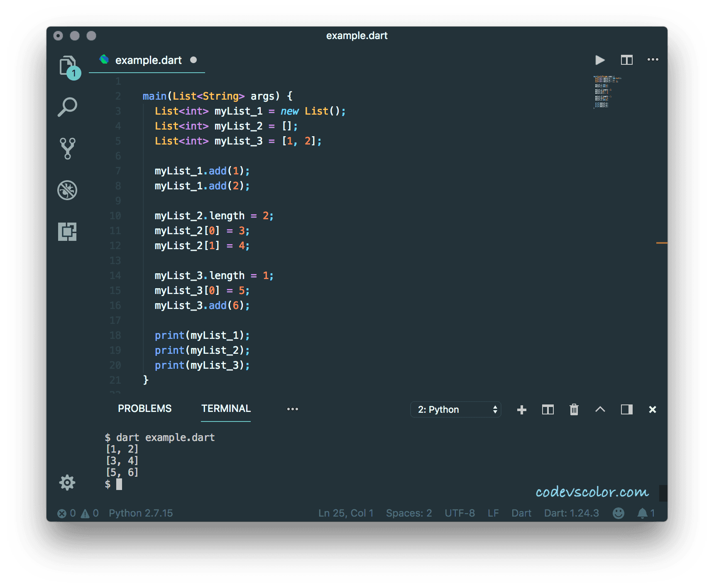Open editor More Actions ellipsis menu
Image resolution: width=714 pixels, height=588 pixels.
[x=653, y=60]
